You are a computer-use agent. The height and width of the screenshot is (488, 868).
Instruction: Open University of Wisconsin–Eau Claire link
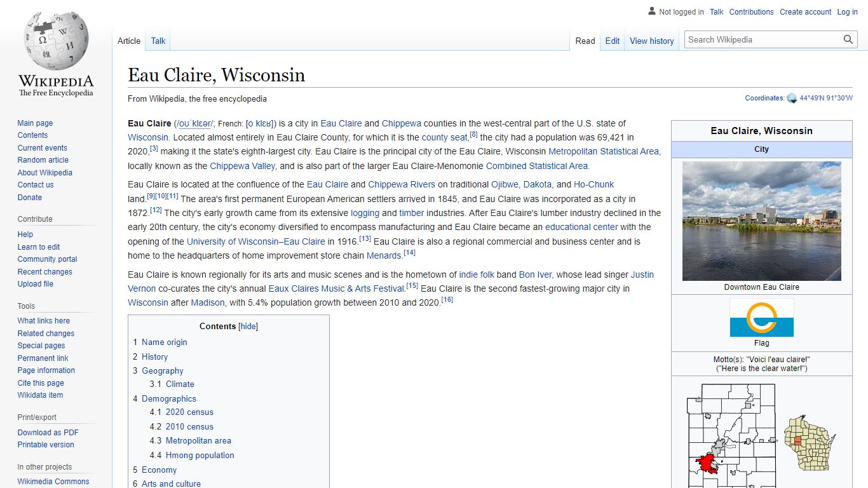(x=256, y=241)
